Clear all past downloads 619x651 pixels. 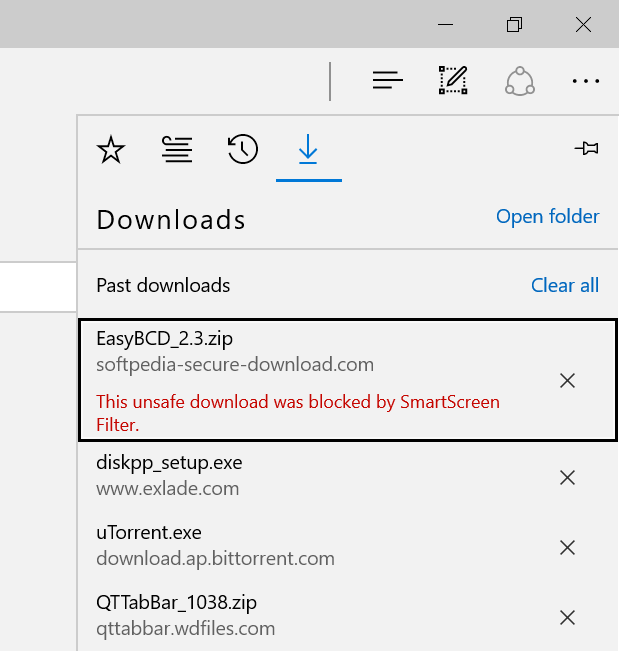click(x=565, y=285)
